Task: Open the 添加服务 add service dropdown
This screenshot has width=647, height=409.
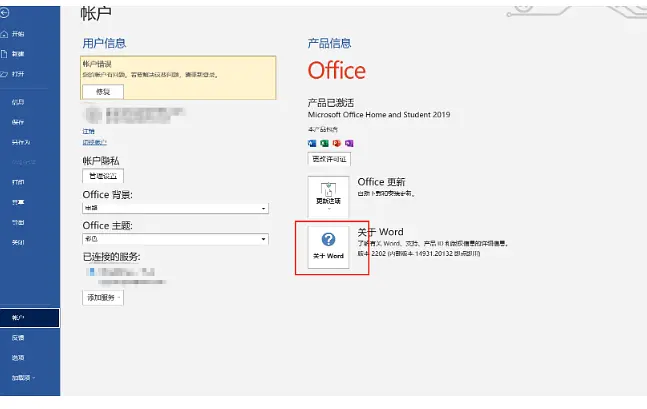Action: [x=103, y=298]
